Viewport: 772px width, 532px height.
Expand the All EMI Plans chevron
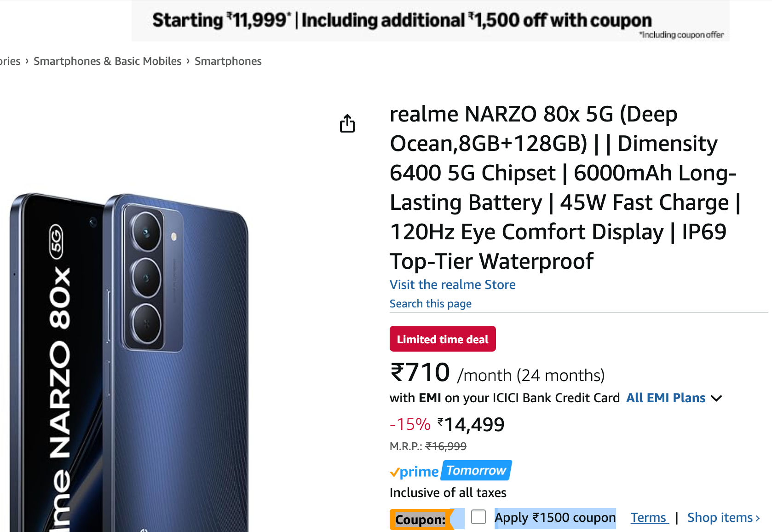click(716, 398)
